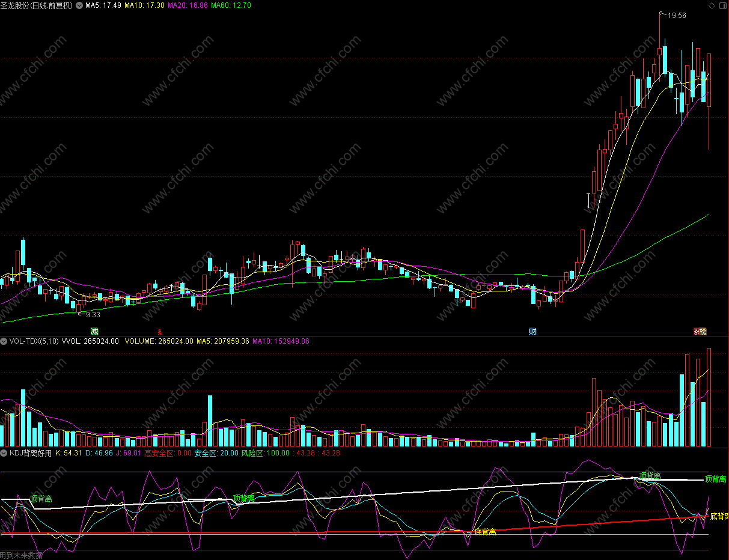Viewport: 729px width, 560px height.
Task: Click the MA5: 17.49 value
Action: point(103,5)
